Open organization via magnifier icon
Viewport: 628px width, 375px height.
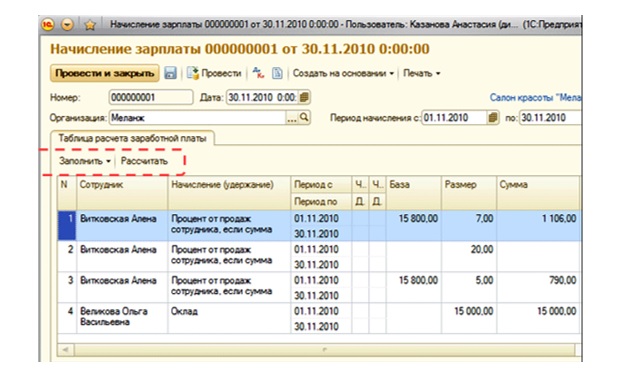pyautogui.click(x=304, y=118)
